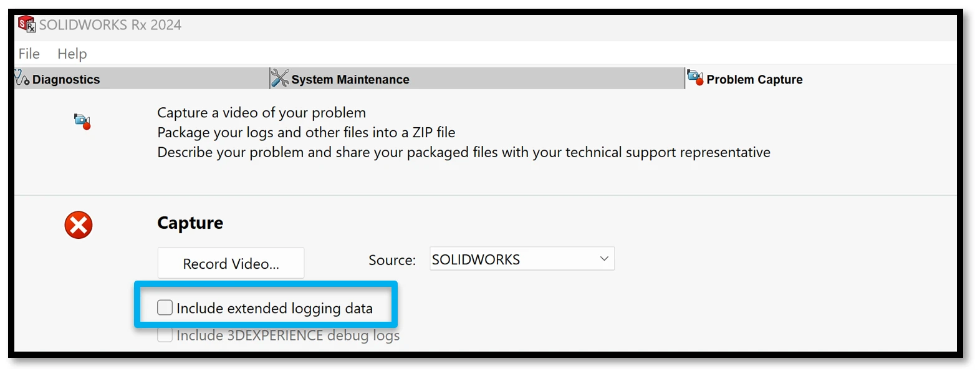Viewport: 980px width, 371px height.
Task: Expand the Source list using its chevron arrow
Action: click(603, 259)
